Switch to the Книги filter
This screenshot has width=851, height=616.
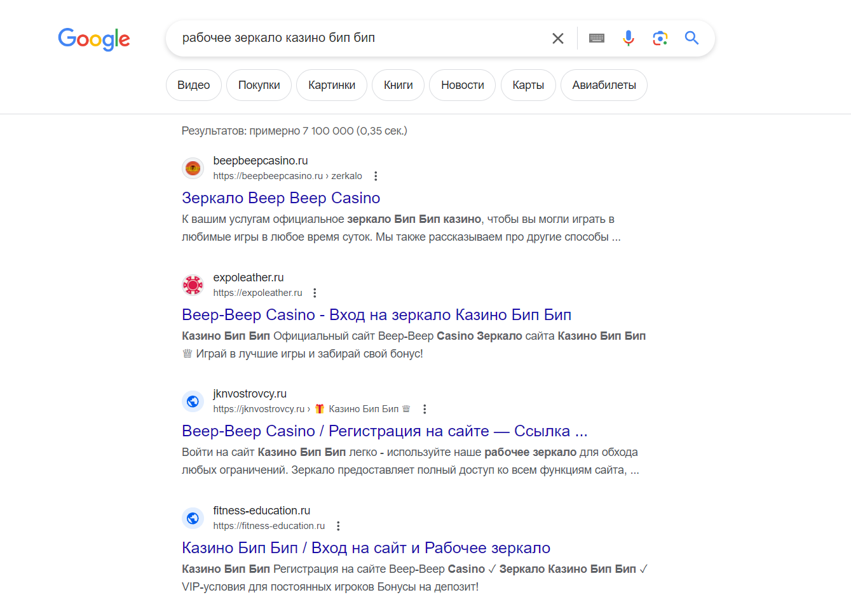[398, 85]
